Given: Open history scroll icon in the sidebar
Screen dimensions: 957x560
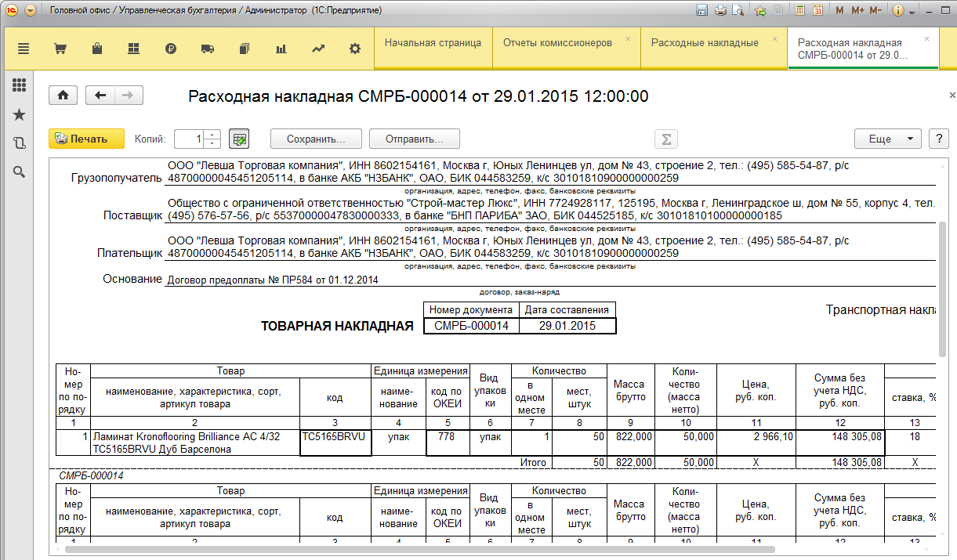Looking at the screenshot, I should click(x=19, y=143).
